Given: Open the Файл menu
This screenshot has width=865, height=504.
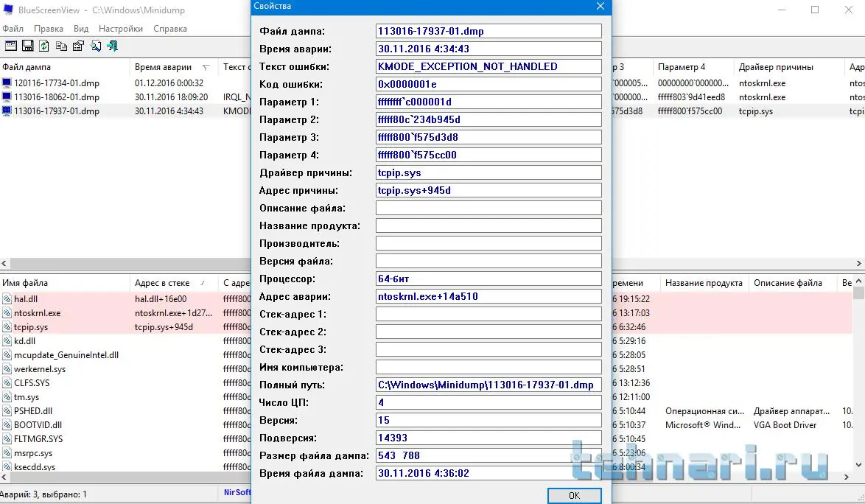Looking at the screenshot, I should [x=13, y=29].
